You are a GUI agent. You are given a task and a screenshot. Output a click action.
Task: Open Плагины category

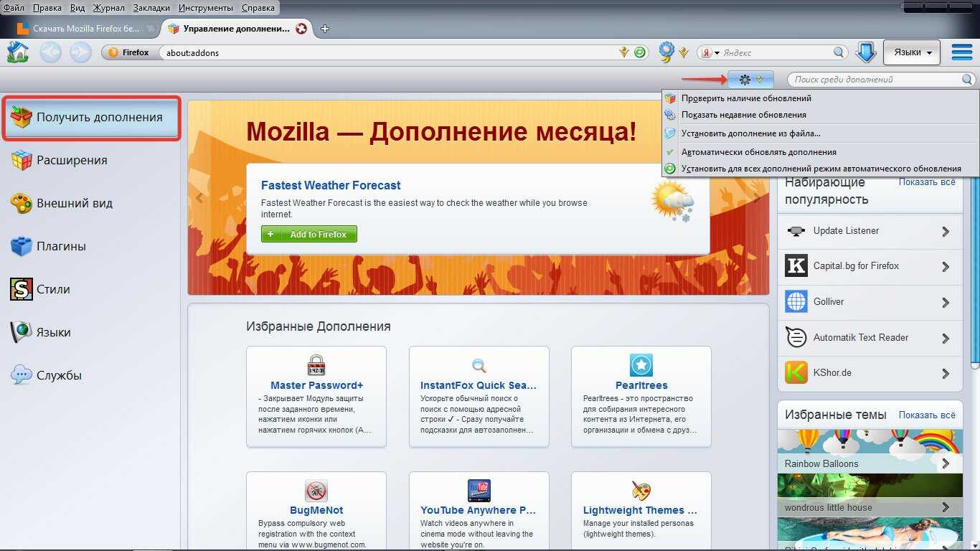90,246
